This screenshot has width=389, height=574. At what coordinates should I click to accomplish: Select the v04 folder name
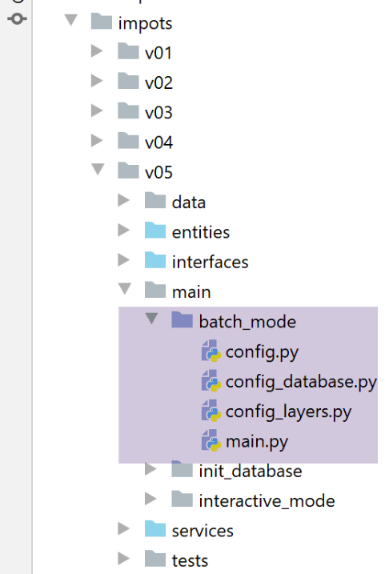point(159,143)
